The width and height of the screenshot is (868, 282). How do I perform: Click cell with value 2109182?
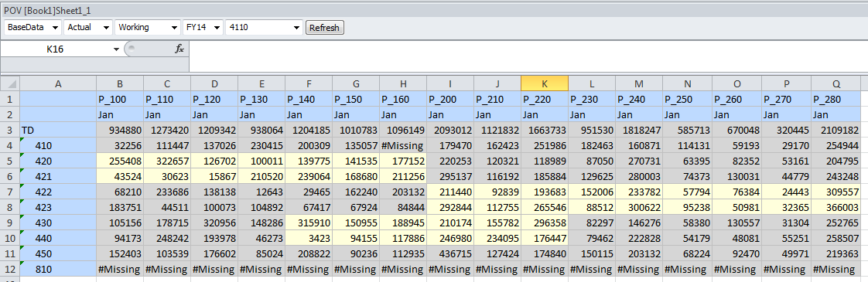coord(836,130)
